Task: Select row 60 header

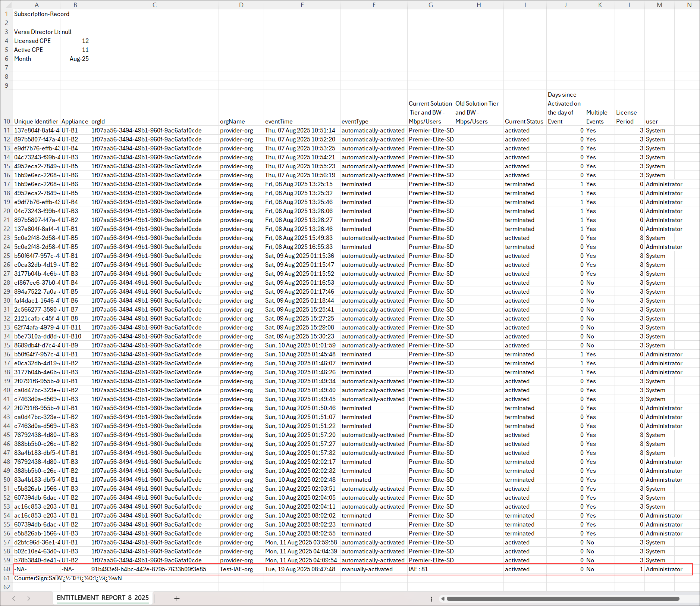Action: click(x=7, y=569)
